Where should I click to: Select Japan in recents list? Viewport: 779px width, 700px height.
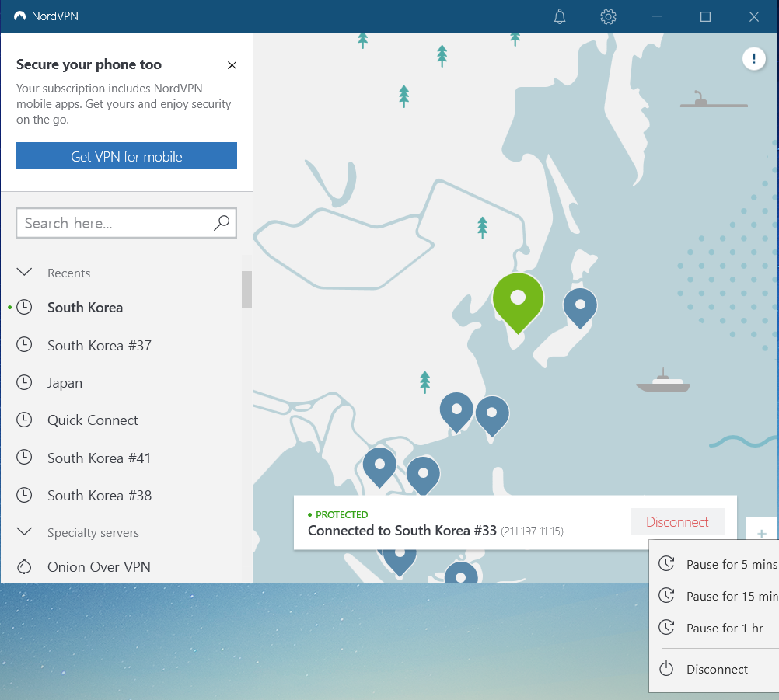click(65, 383)
